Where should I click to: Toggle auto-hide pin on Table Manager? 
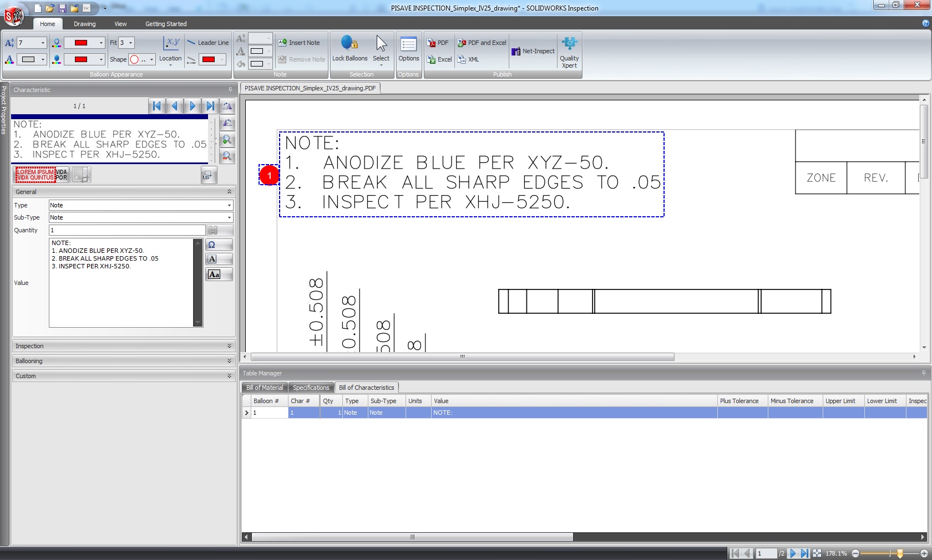coord(924,373)
